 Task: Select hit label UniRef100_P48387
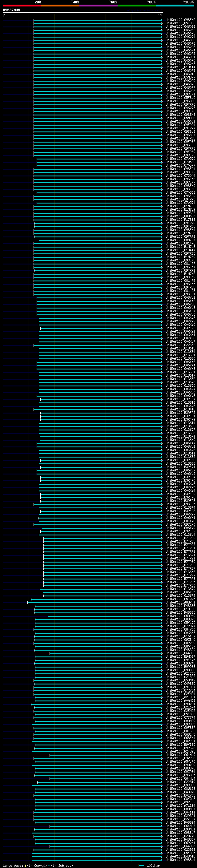coord(180,840)
